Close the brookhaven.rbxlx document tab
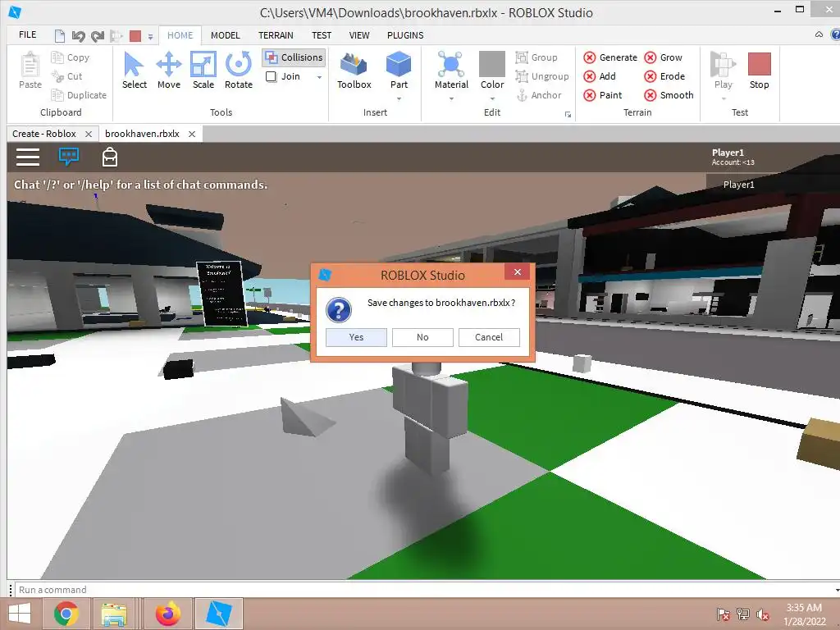 192,134
